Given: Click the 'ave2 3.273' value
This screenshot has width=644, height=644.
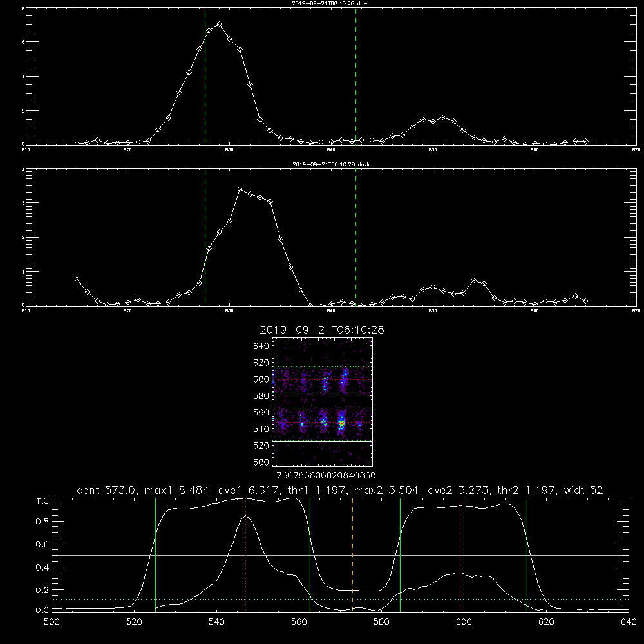Looking at the screenshot, I should (459, 490).
